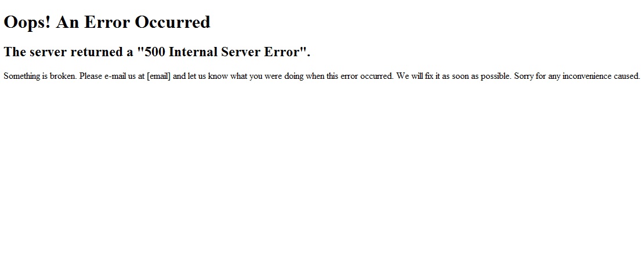
Task: Click the [email] placeholder in the message
Action: click(x=158, y=76)
